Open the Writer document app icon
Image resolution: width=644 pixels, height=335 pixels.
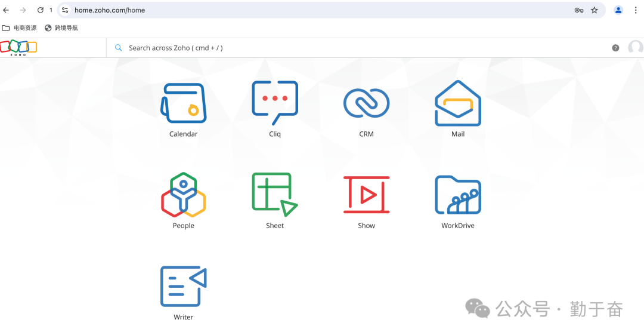pos(183,286)
